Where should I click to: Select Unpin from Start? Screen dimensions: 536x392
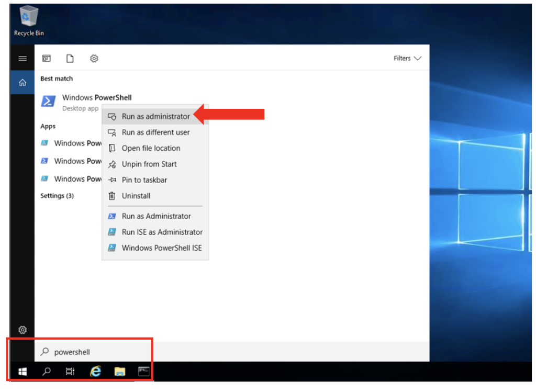point(148,164)
